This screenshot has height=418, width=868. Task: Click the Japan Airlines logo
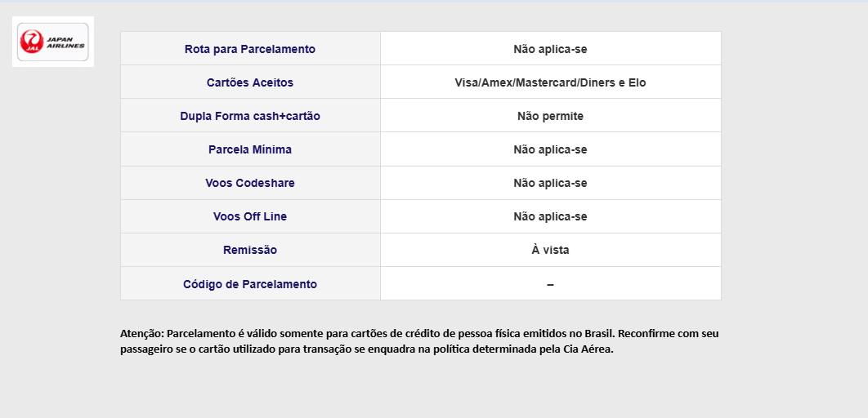pyautogui.click(x=53, y=42)
